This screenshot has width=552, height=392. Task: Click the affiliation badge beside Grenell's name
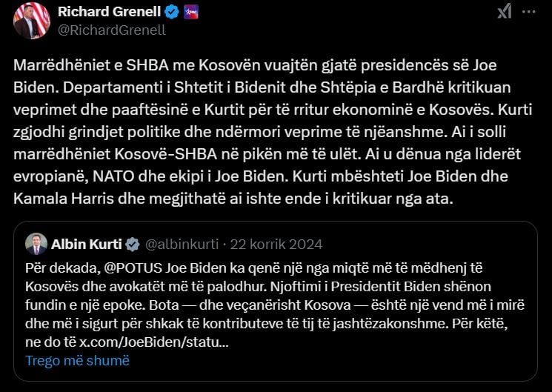(x=191, y=12)
